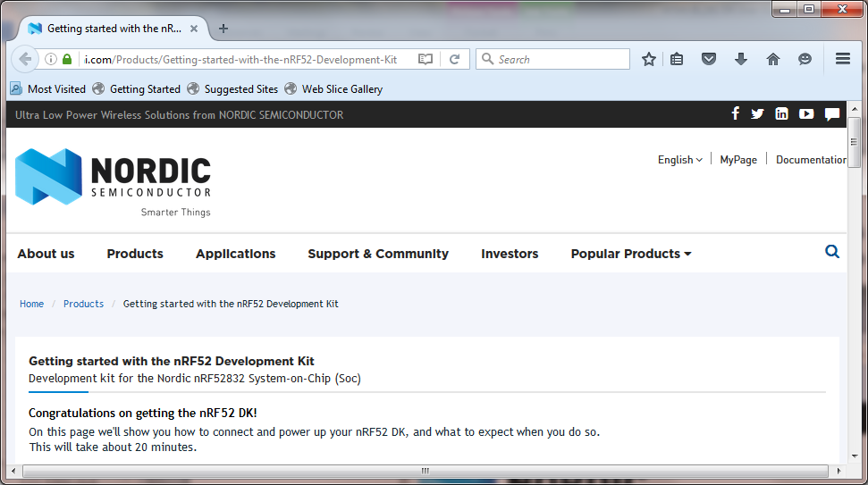Viewport: 868px width, 485px height.
Task: Click the horizontal scrollbar thumb
Action: tap(426, 471)
